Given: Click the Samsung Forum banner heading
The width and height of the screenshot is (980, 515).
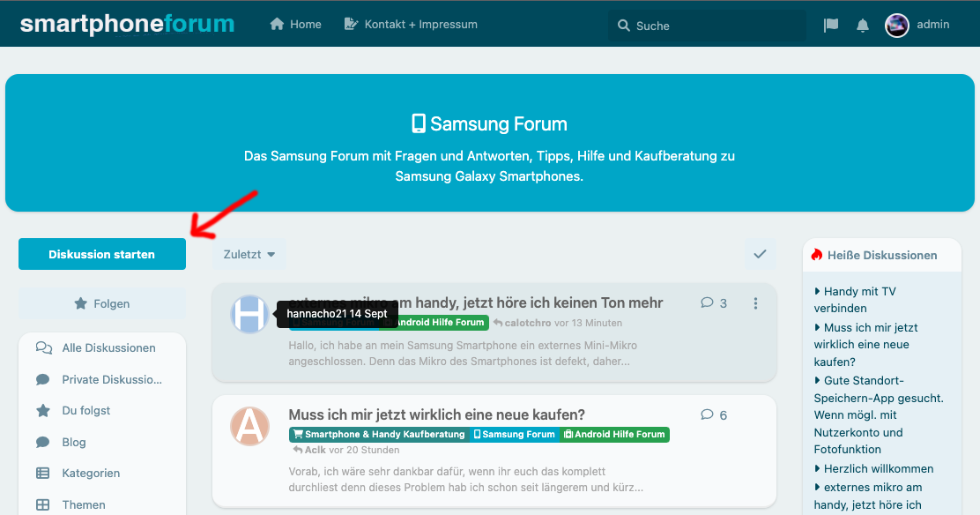Looking at the screenshot, I should 489,124.
